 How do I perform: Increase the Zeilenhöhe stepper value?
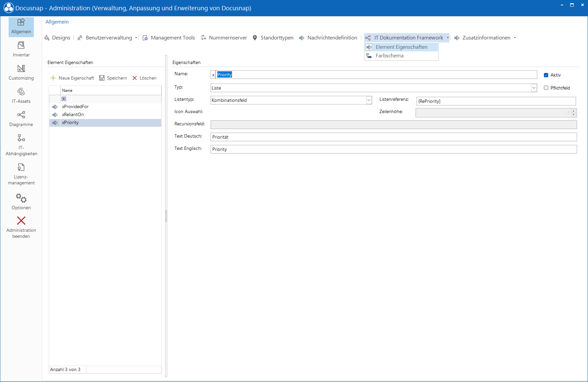[x=574, y=111]
